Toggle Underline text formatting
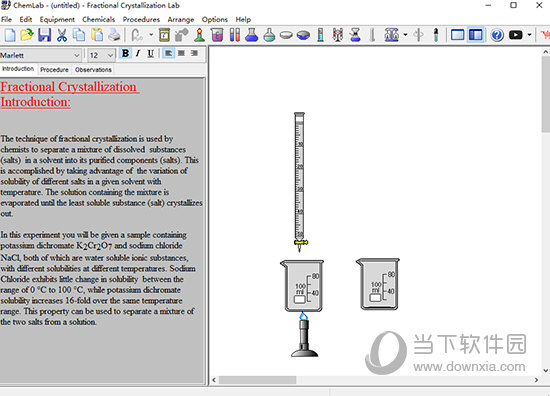 (x=150, y=54)
